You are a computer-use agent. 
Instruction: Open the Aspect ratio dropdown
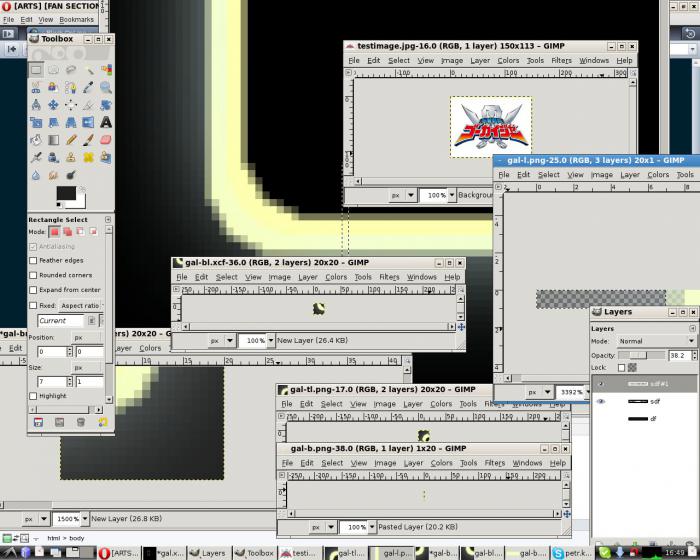(81, 305)
